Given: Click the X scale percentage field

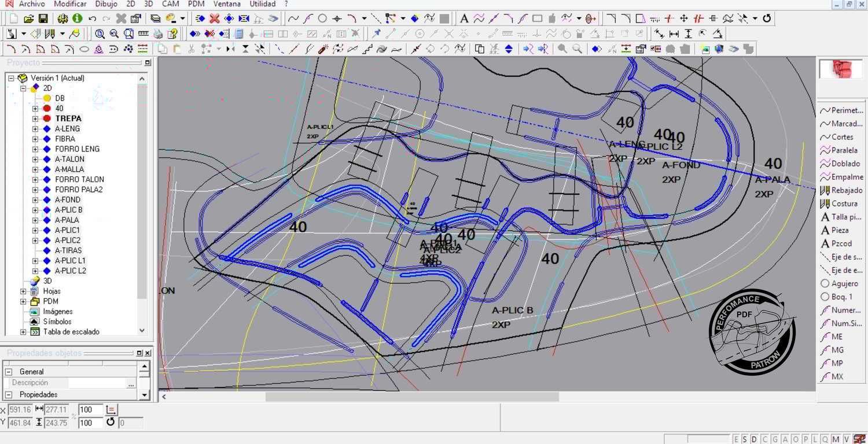Looking at the screenshot, I should (x=90, y=409).
